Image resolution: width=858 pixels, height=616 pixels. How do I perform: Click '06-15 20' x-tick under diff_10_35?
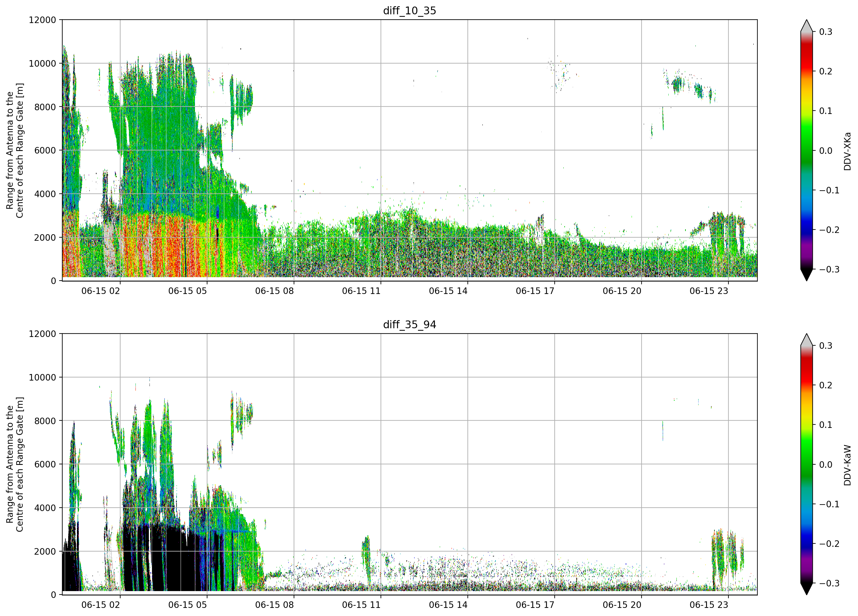[x=622, y=291]
